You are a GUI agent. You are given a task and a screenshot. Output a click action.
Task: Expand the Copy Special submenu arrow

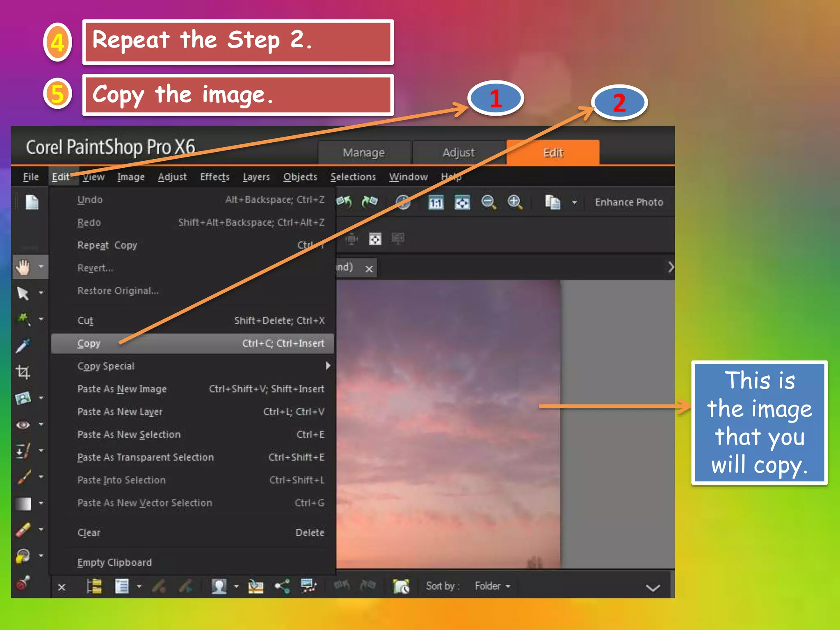328,365
